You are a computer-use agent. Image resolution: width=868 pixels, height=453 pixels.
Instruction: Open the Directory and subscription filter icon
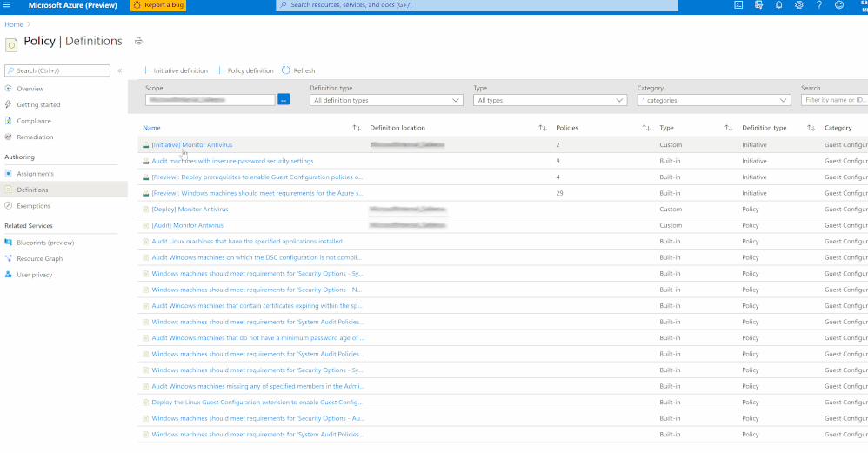[758, 5]
